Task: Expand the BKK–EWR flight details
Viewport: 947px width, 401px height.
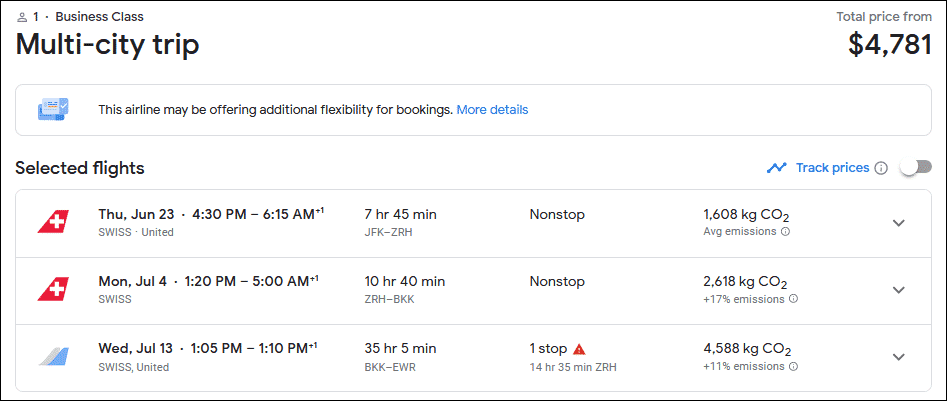Action: [898, 357]
